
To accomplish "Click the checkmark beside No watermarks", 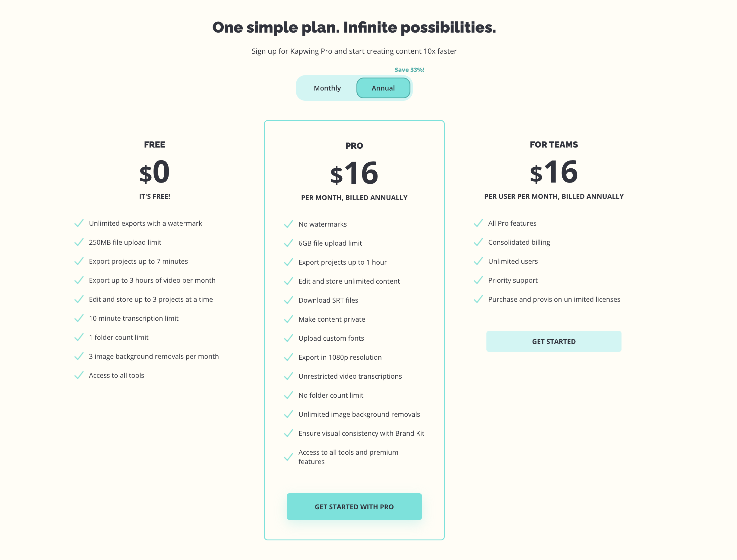I will point(289,224).
